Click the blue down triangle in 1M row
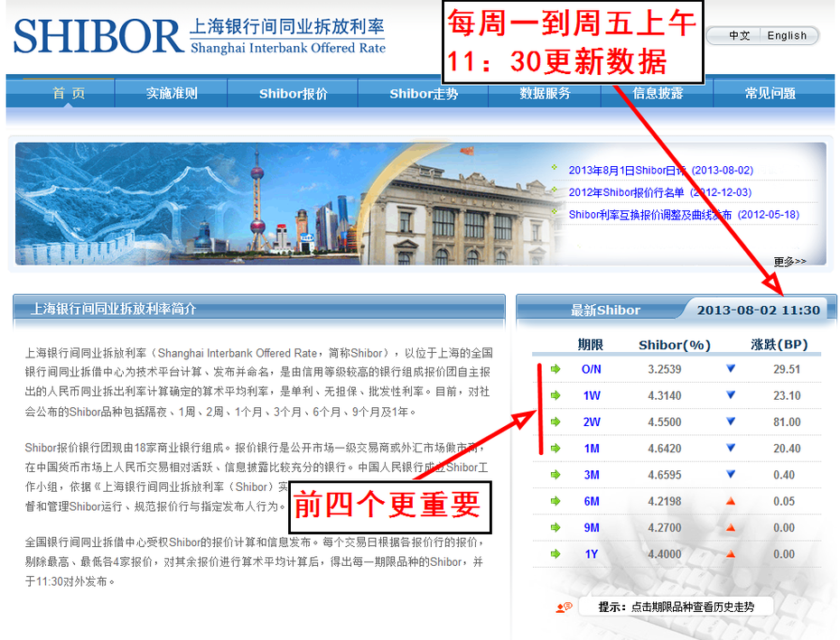The width and height of the screenshot is (840, 640). click(730, 448)
